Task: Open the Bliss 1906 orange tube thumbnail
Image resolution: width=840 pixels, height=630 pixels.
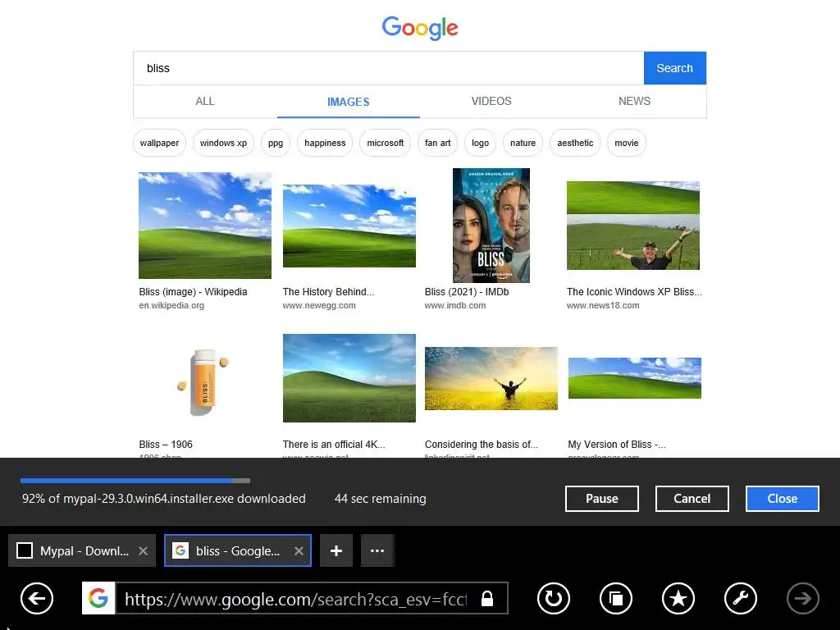Action: point(203,382)
